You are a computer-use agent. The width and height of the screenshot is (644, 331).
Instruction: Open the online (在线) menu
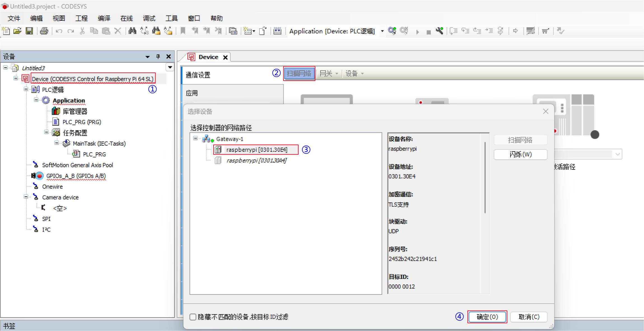[x=126, y=18]
